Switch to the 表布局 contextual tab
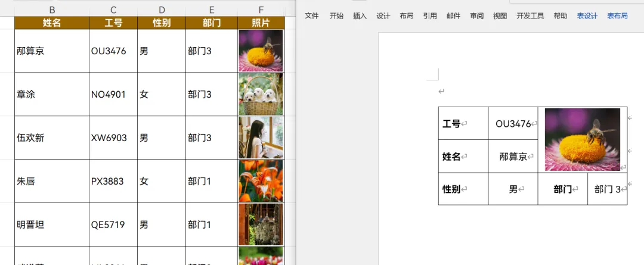This screenshot has width=644, height=265. click(617, 16)
